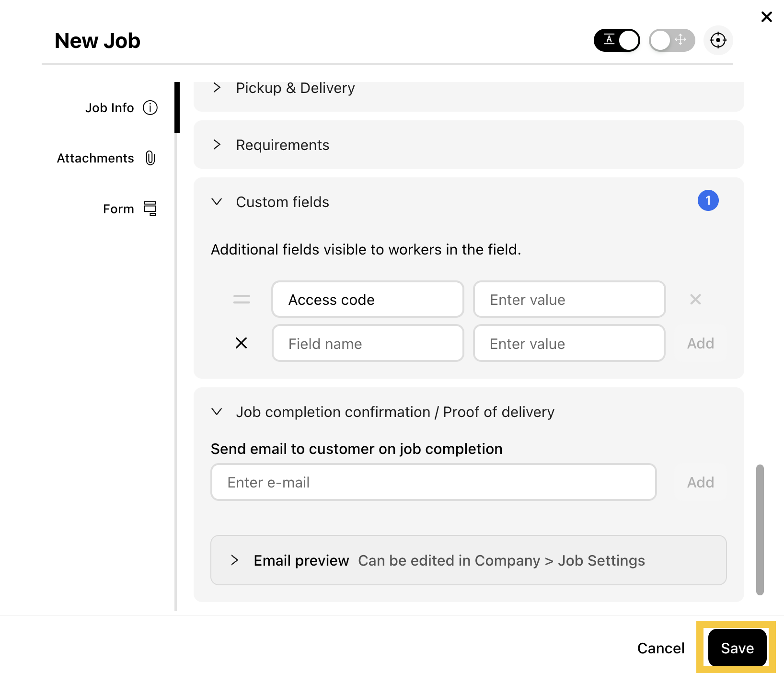Click the 'Additional fields visible to workers' text
This screenshot has width=784, height=673.
366,250
